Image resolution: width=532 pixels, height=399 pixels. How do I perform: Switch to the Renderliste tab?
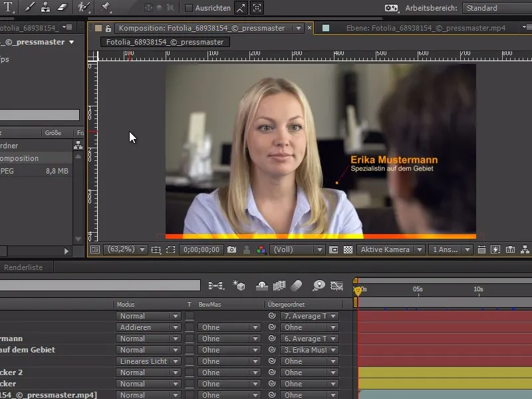[23, 267]
